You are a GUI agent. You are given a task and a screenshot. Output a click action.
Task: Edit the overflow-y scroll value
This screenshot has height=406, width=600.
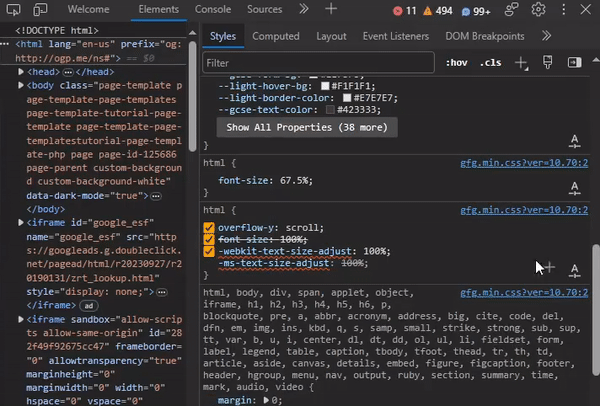(x=303, y=228)
